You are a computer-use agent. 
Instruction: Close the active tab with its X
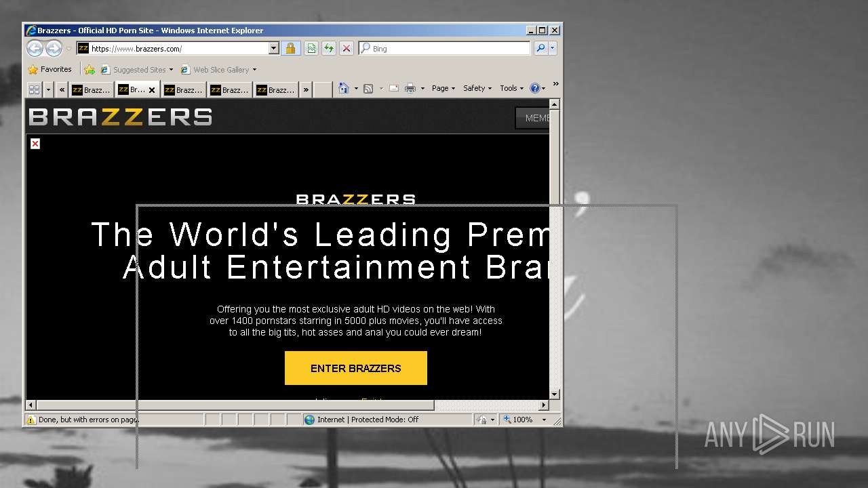coord(152,90)
